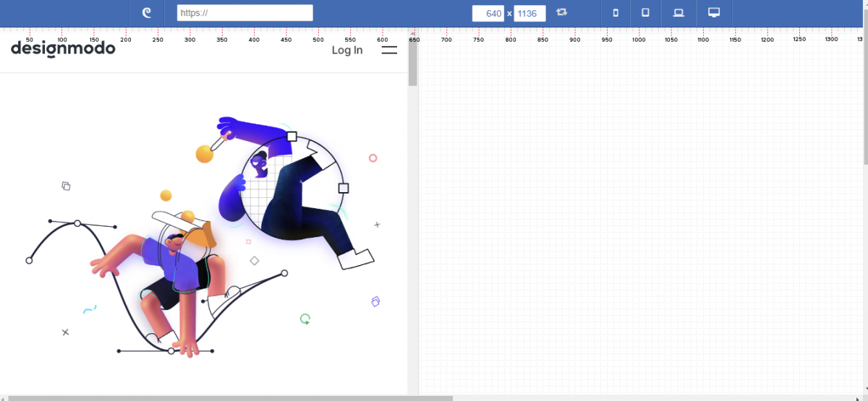Click the hero illustration of two figures
This screenshot has height=401, width=868.
(203, 236)
